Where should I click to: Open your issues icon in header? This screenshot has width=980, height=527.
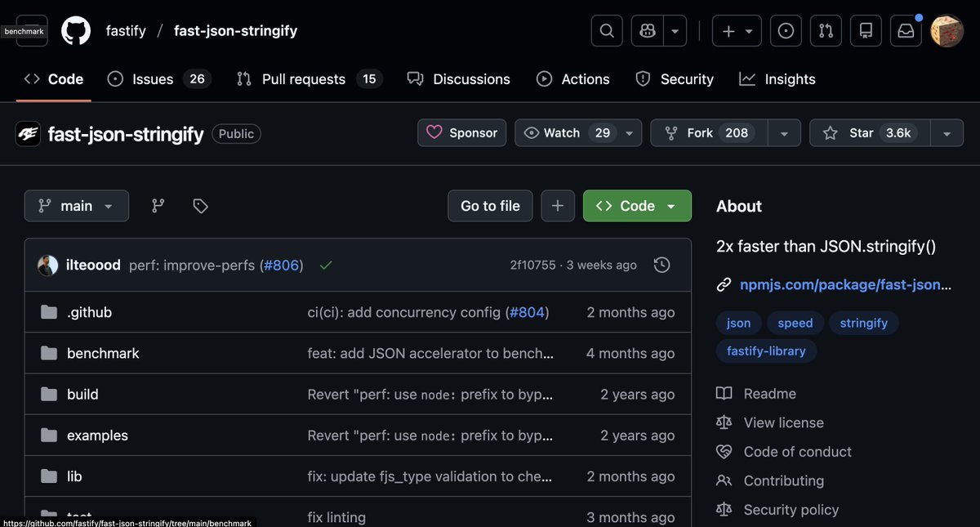786,31
